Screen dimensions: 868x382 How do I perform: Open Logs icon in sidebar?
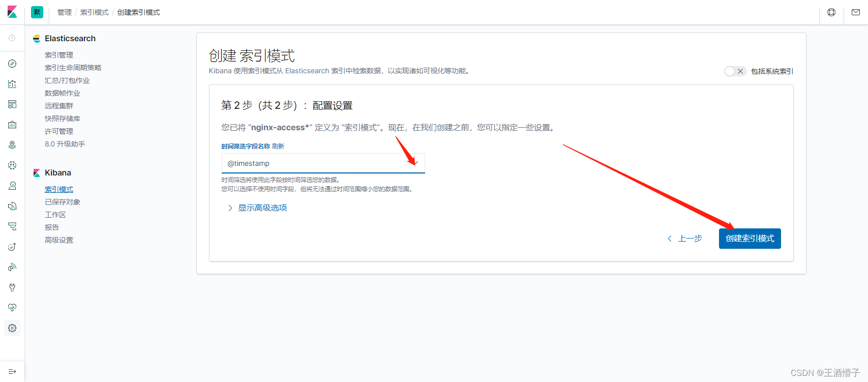(x=12, y=206)
